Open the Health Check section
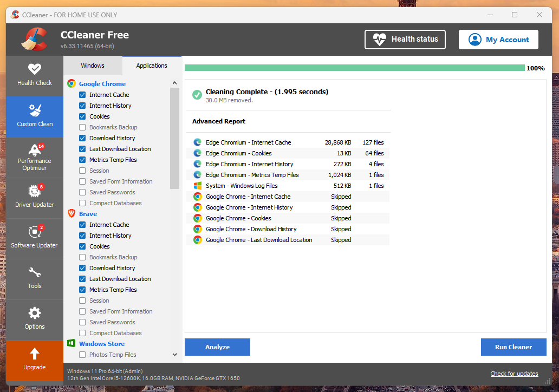559x392 pixels. tap(35, 76)
